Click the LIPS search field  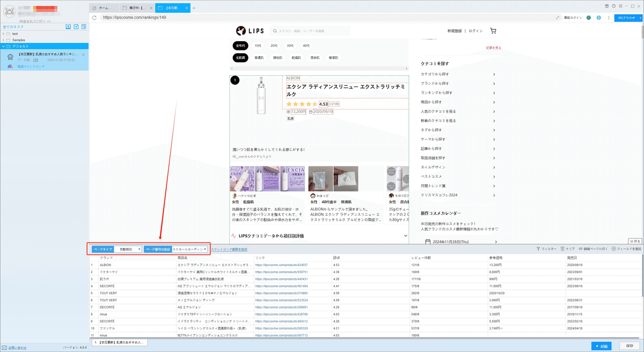coord(310,31)
